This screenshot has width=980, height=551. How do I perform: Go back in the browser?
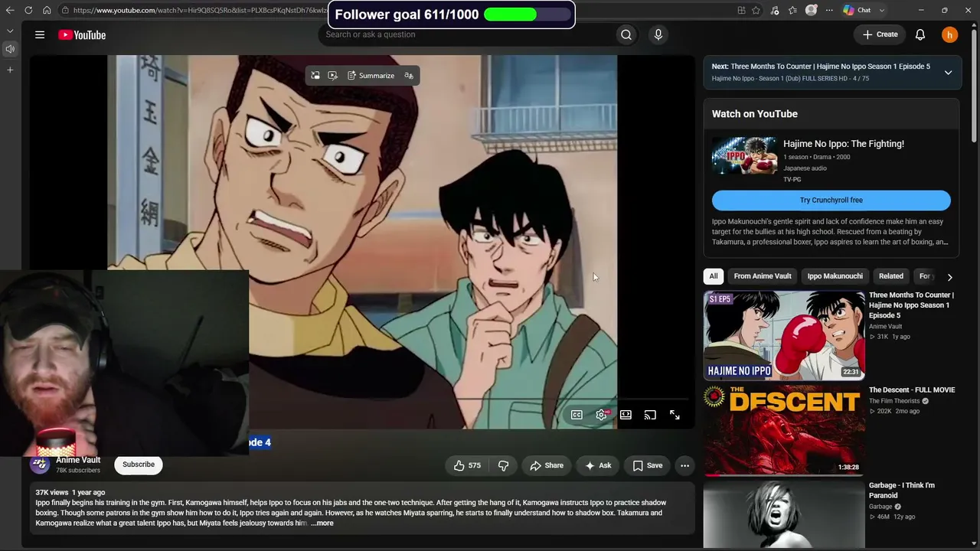point(10,10)
